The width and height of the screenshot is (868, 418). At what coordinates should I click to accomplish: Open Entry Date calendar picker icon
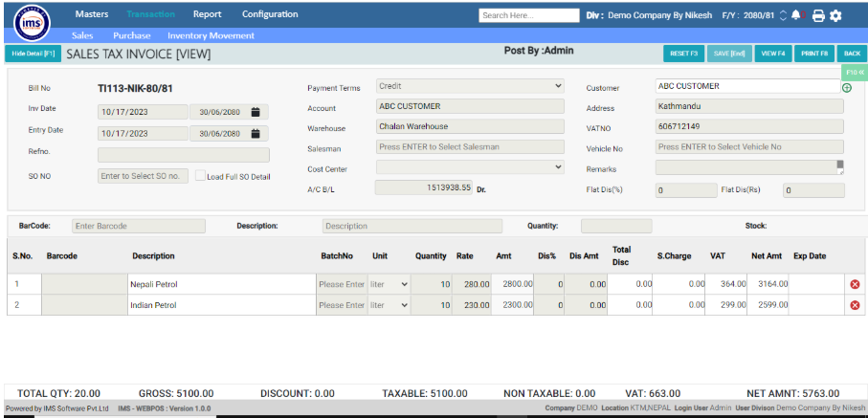pos(256,133)
